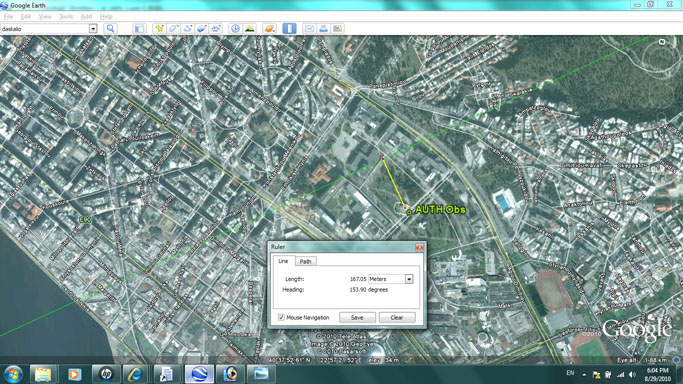683x384 pixels.
Task: Switch to the Path tab in Ruler
Action: click(305, 261)
